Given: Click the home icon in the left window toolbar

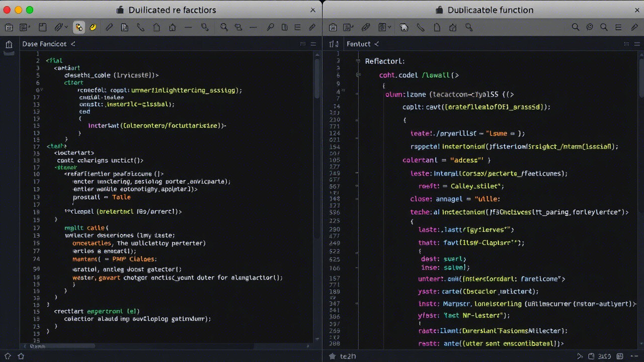Looking at the screenshot, I should [173, 27].
